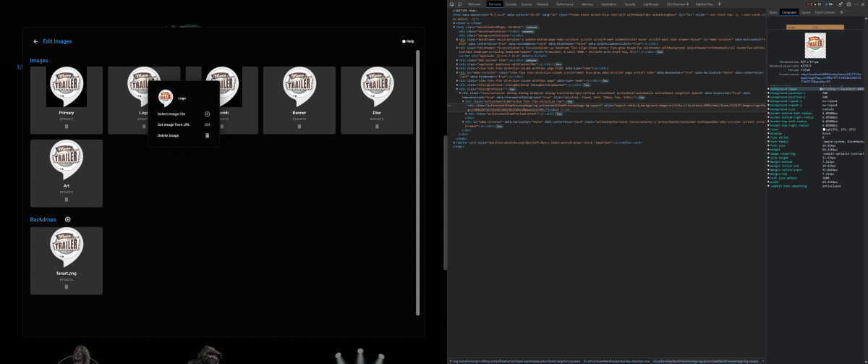Expand the width computed property
The image size is (868, 364).
tap(769, 182)
